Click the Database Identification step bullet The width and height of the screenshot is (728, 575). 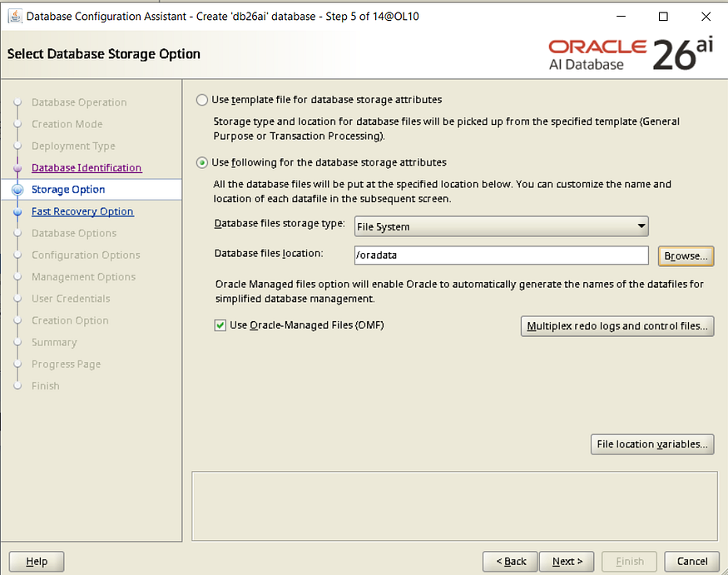tap(17, 168)
